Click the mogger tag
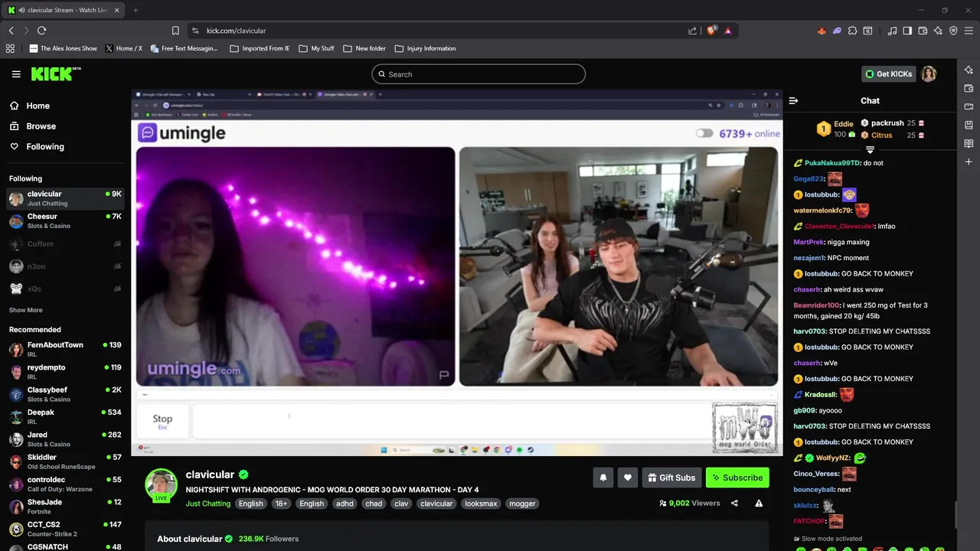Screen dimensions: 980x551 522,504
